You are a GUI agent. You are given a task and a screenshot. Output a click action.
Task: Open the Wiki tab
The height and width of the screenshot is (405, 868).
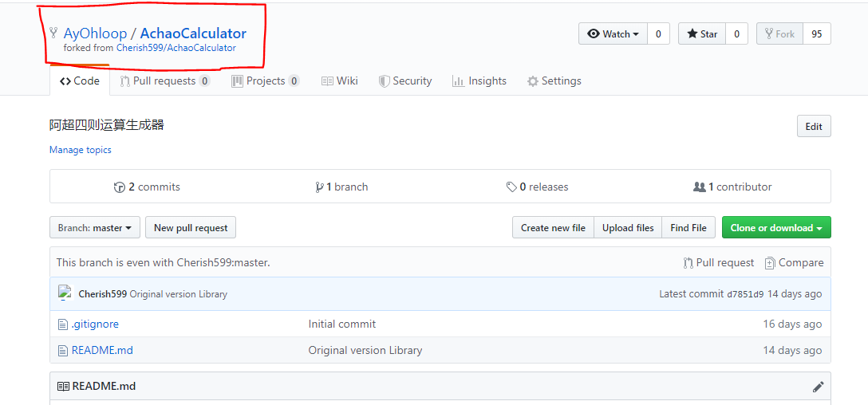340,81
